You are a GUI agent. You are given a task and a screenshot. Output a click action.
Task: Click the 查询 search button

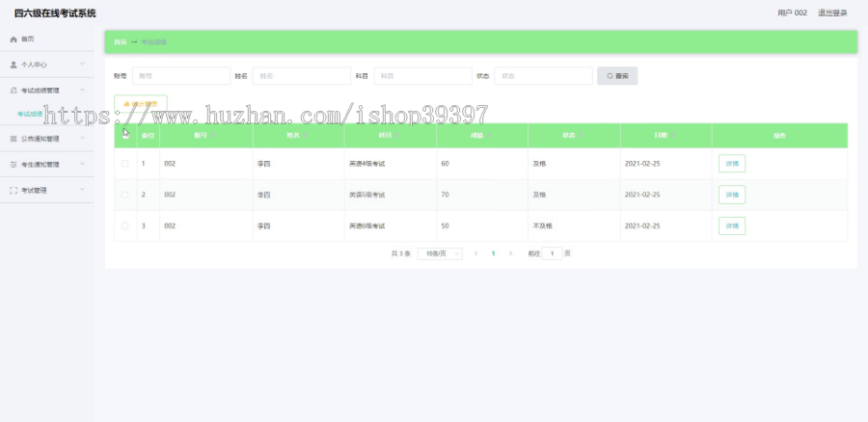[x=617, y=76]
